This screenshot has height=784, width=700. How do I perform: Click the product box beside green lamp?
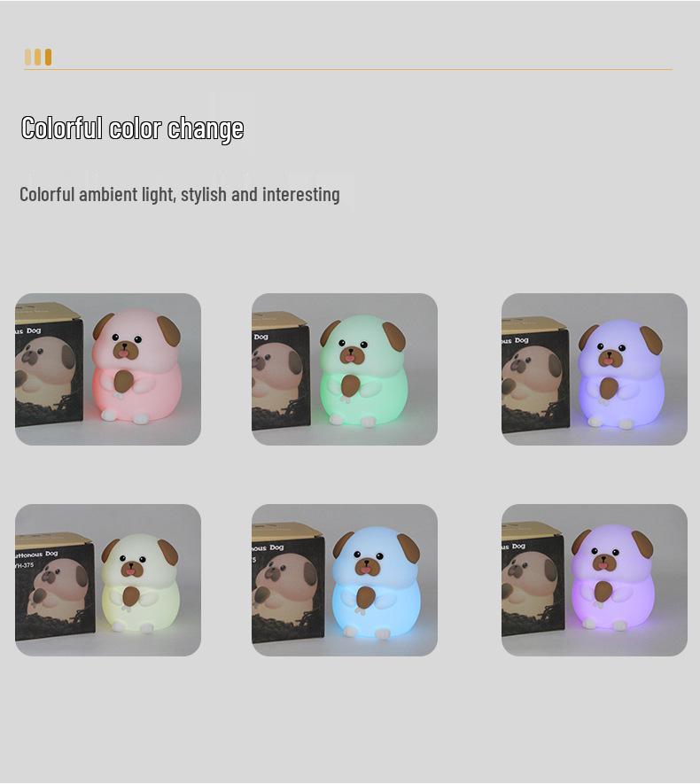[x=280, y=370]
